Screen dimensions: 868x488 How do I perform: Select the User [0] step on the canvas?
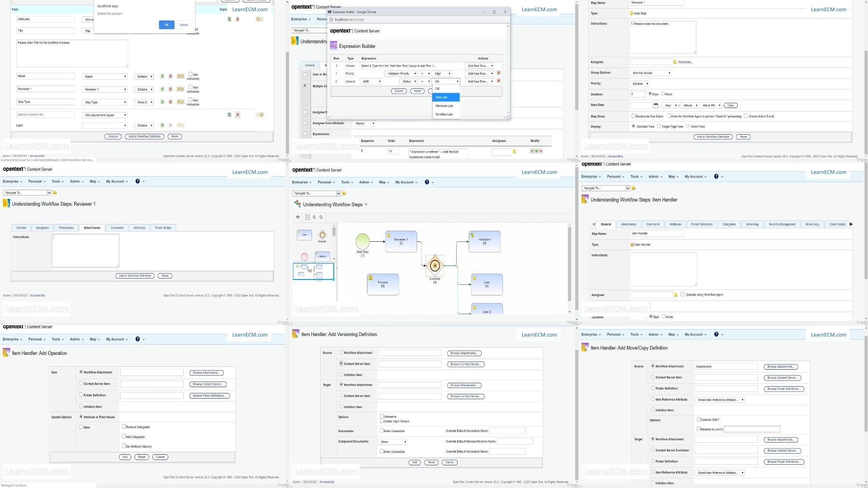tap(487, 284)
